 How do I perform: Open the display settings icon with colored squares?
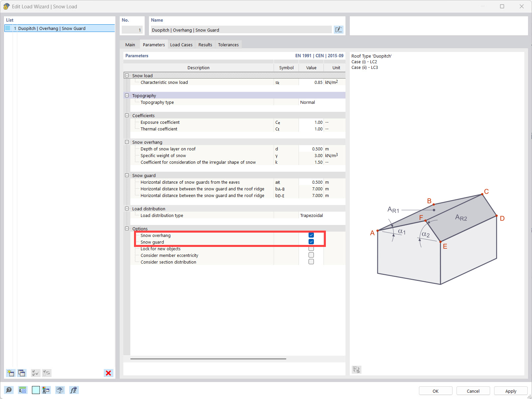tap(46, 390)
